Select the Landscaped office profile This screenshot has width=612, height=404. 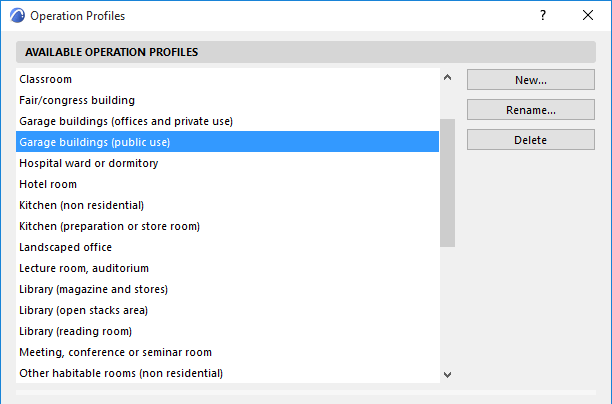[x=65, y=247]
